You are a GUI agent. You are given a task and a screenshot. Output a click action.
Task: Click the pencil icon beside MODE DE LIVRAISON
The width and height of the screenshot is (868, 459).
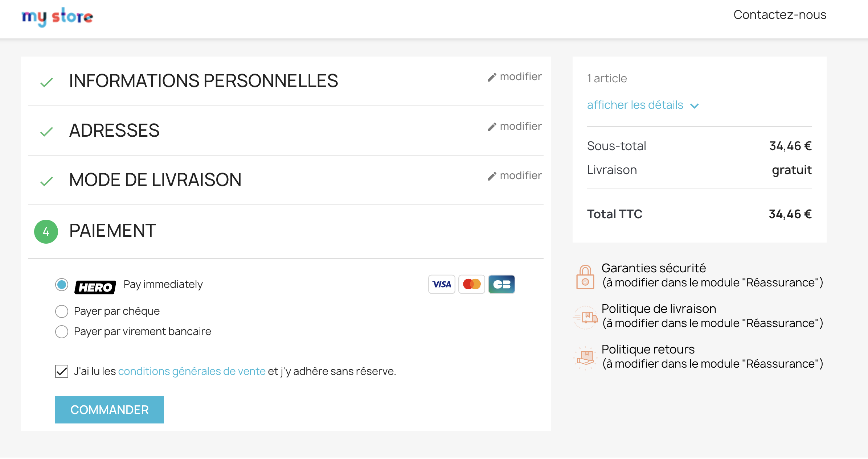pyautogui.click(x=491, y=175)
